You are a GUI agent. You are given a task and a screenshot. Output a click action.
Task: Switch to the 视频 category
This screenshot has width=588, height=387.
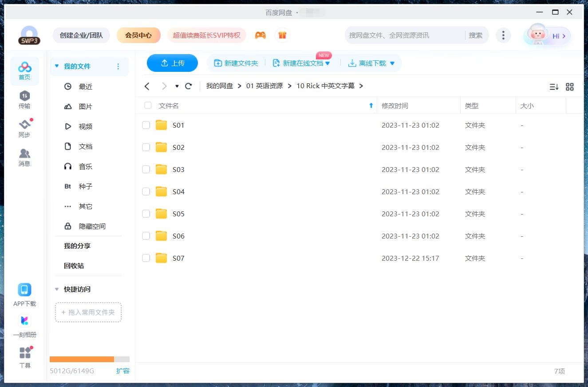click(x=86, y=126)
